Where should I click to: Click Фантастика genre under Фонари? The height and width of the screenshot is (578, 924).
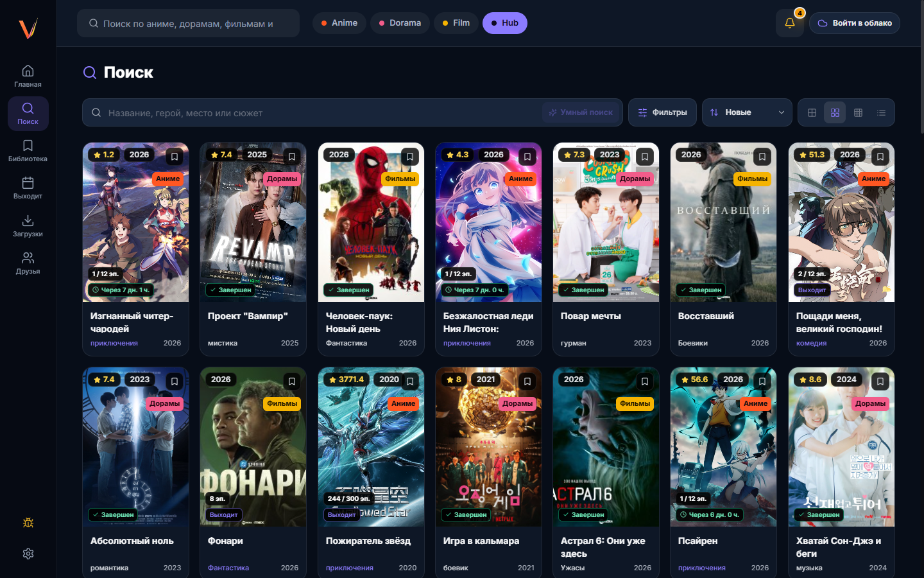[x=228, y=568]
